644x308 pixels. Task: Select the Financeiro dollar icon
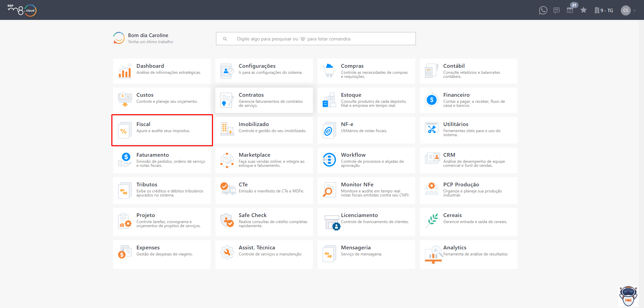pyautogui.click(x=432, y=100)
